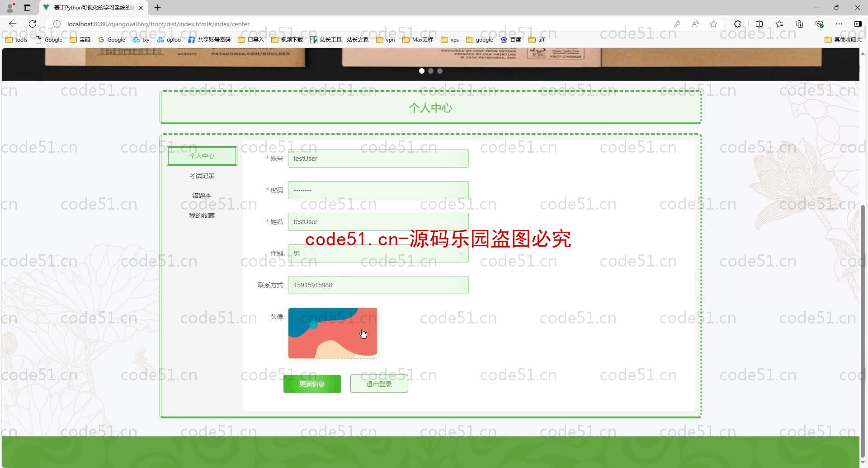Open the google bookmark folder
This screenshot has width=868, height=468.
tap(480, 40)
